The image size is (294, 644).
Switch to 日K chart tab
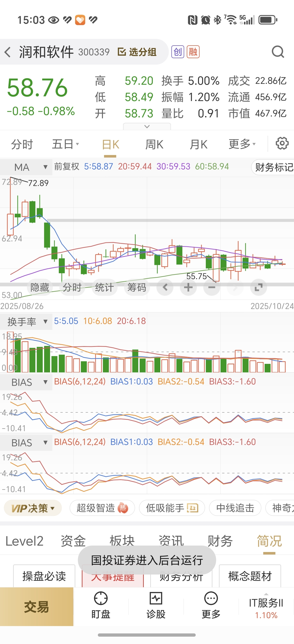[110, 144]
